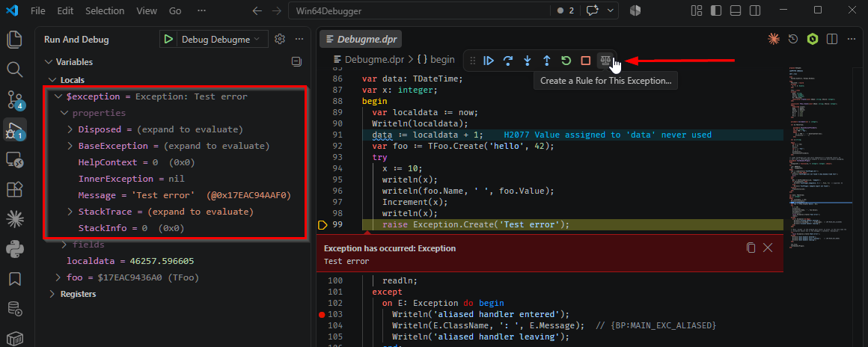
Task: Stop debugging with the red square
Action: pos(585,61)
